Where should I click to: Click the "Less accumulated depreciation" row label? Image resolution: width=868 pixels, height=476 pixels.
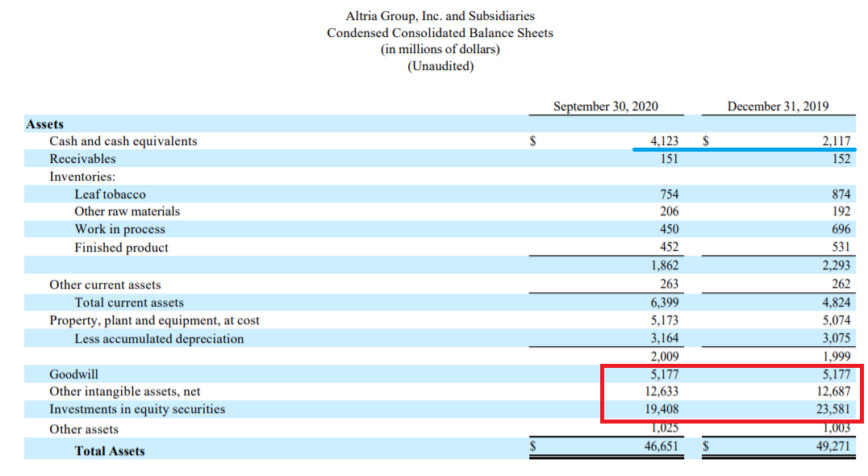(x=160, y=339)
